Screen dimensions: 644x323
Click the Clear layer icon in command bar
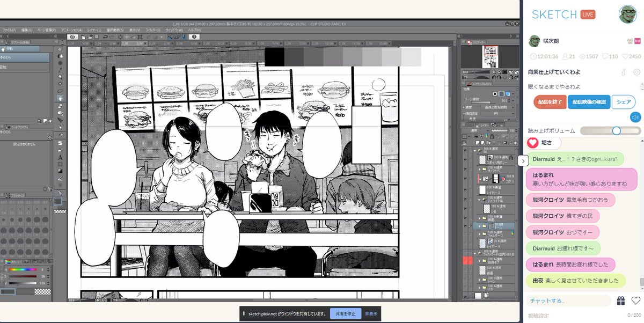[121, 36]
